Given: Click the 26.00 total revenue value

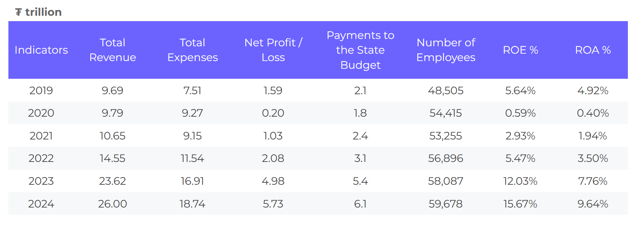Looking at the screenshot, I should (112, 204).
